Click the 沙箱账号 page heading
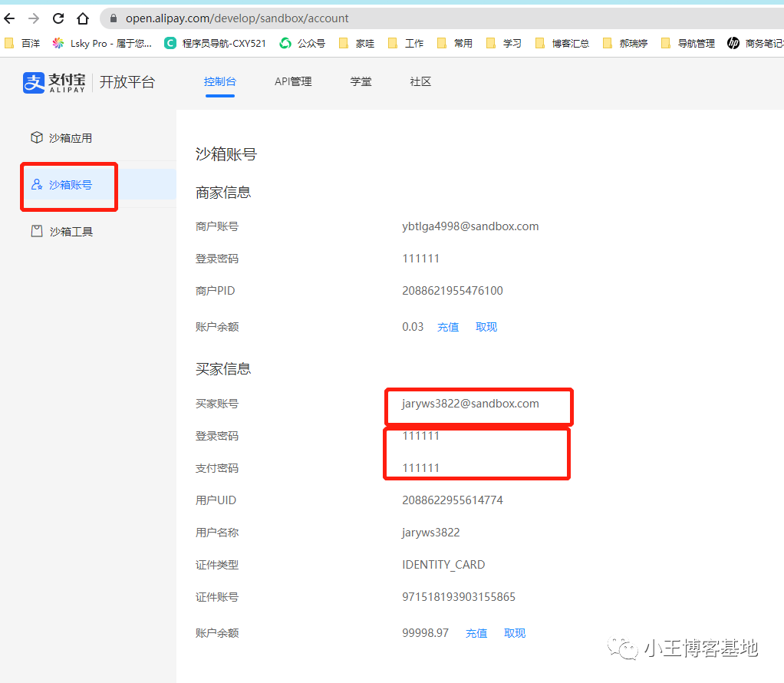This screenshot has height=683, width=784. click(x=226, y=154)
